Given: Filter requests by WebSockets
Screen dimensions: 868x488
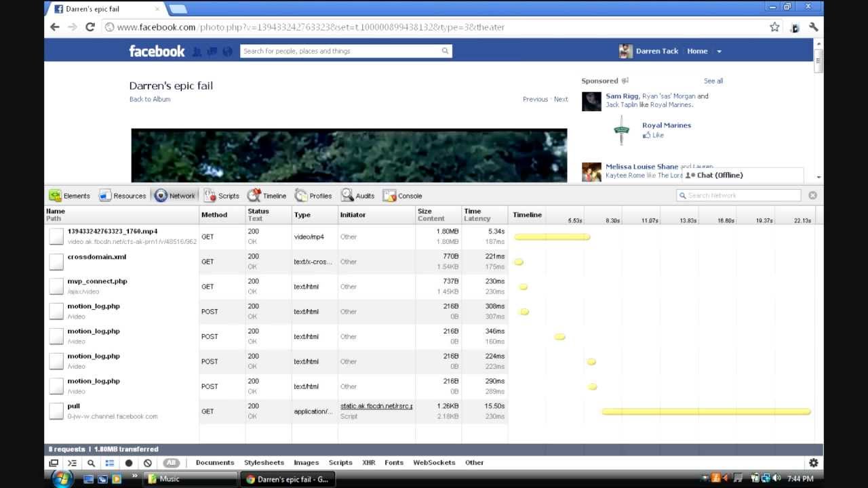Looking at the screenshot, I should pyautogui.click(x=434, y=463).
